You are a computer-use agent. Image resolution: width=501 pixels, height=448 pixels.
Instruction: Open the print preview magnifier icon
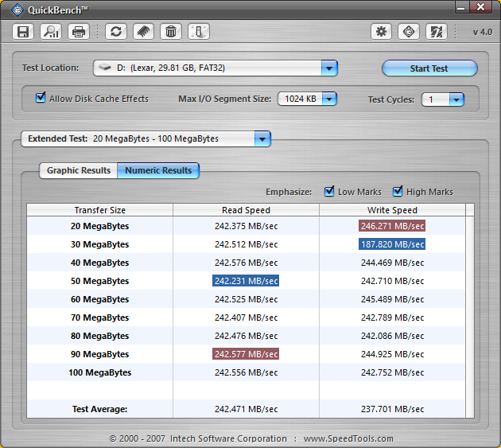point(51,32)
